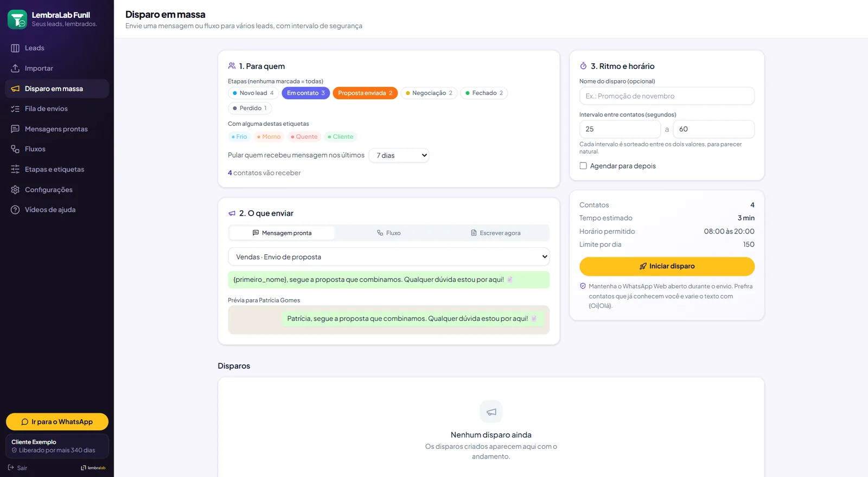The height and width of the screenshot is (477, 868).
Task: Switch to the Fluxo tab
Action: click(x=389, y=233)
